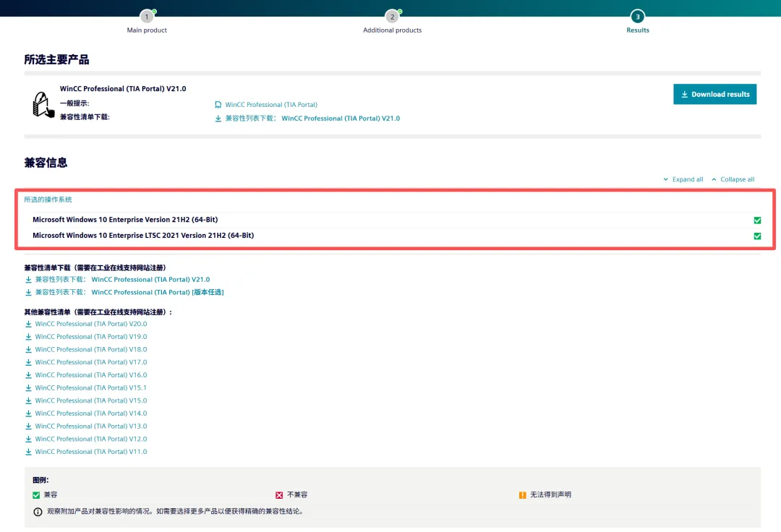This screenshot has height=532, width=781.
Task: Select step 3 Results
Action: click(x=638, y=17)
